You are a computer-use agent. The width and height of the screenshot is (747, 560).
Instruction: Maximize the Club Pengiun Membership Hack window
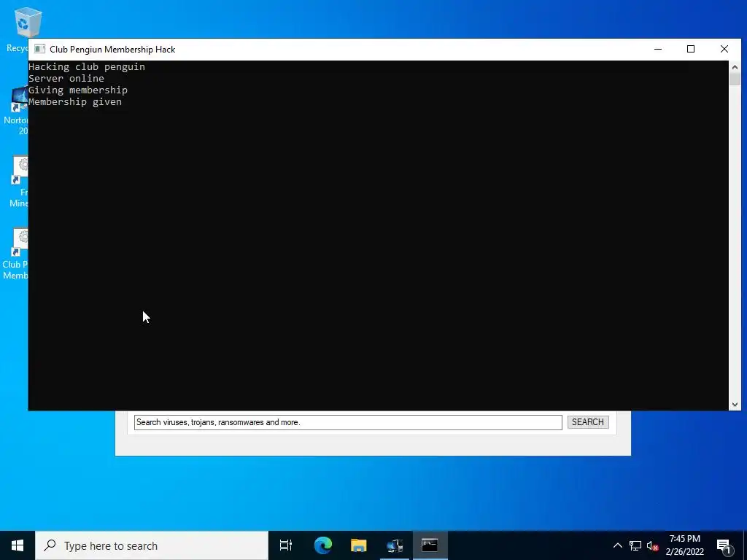click(x=691, y=49)
